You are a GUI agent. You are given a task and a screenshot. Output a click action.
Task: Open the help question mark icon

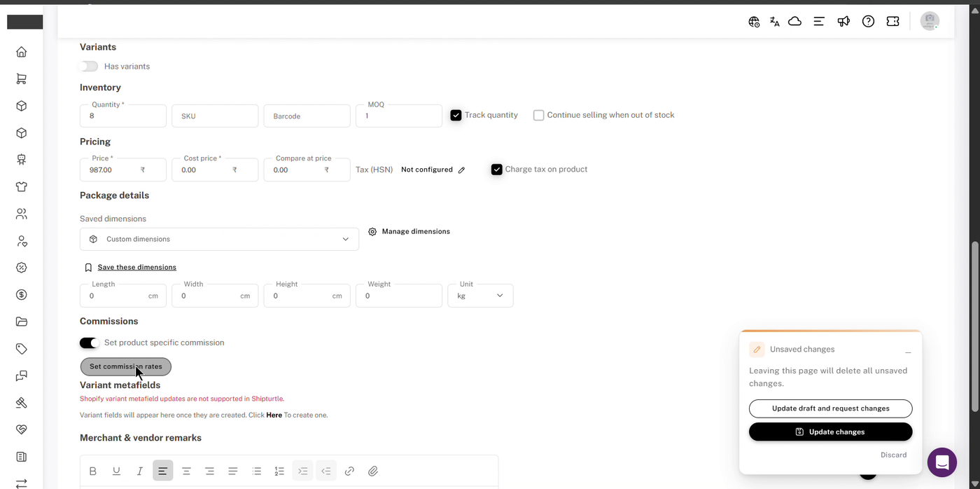[868, 22]
